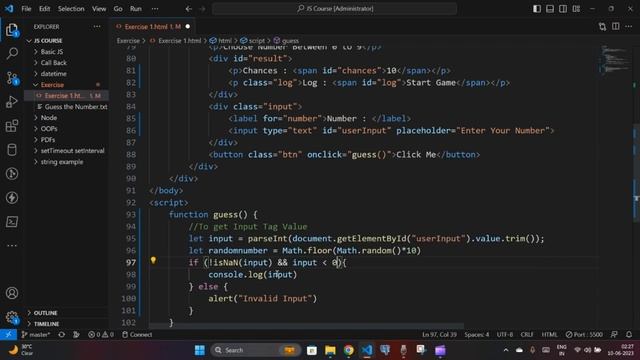Click the remote window indicator in status bar
640x360 pixels.
tap(8, 334)
